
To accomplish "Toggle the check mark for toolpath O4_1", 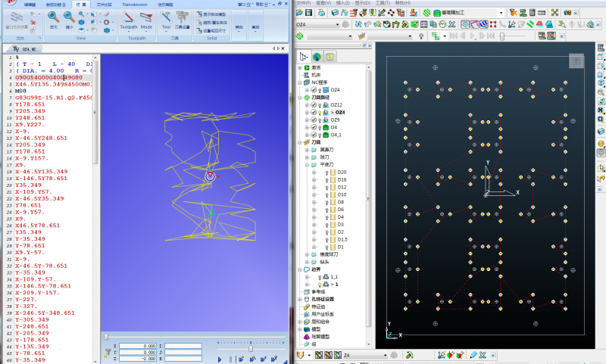I will pyautogui.click(x=314, y=135).
